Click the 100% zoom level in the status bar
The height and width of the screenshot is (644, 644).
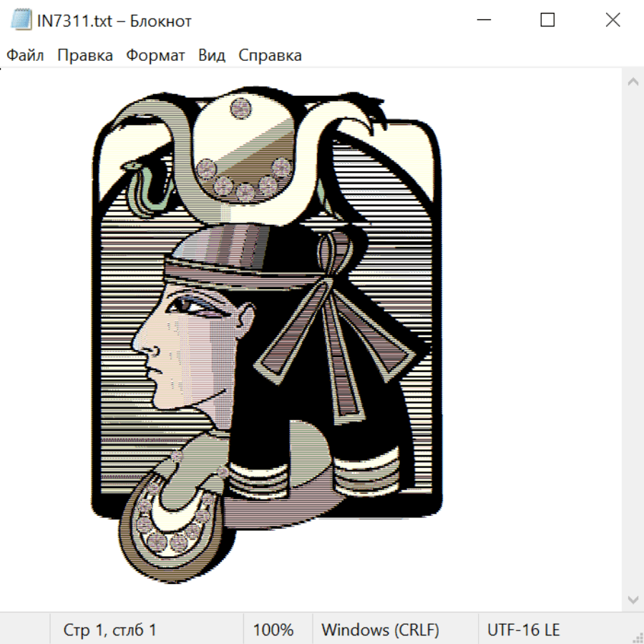(x=273, y=630)
